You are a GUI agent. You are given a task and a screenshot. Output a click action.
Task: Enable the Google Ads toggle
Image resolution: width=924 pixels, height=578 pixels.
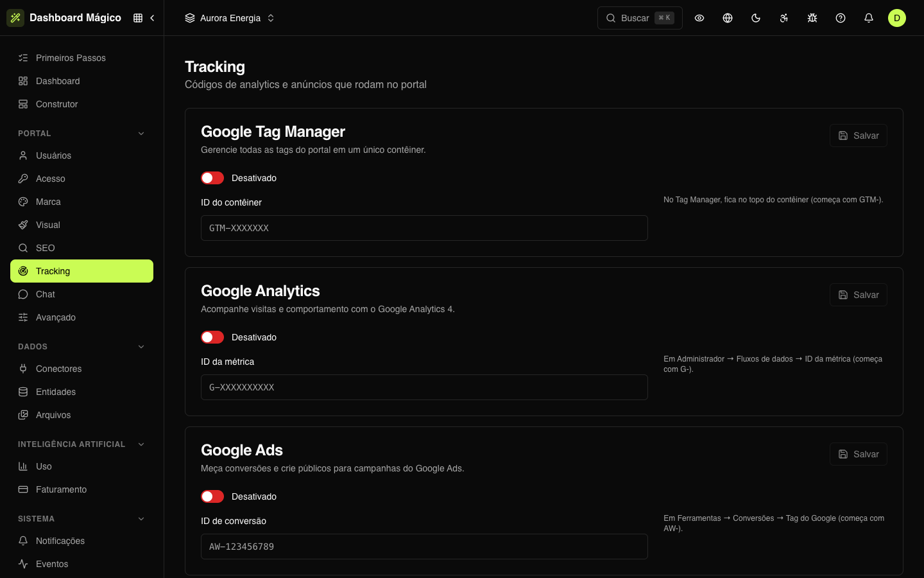pos(212,496)
